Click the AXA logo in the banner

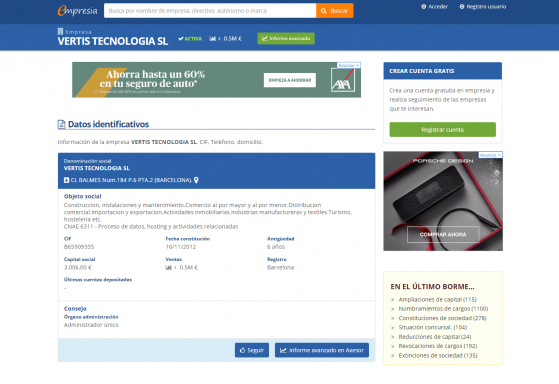pyautogui.click(x=343, y=80)
